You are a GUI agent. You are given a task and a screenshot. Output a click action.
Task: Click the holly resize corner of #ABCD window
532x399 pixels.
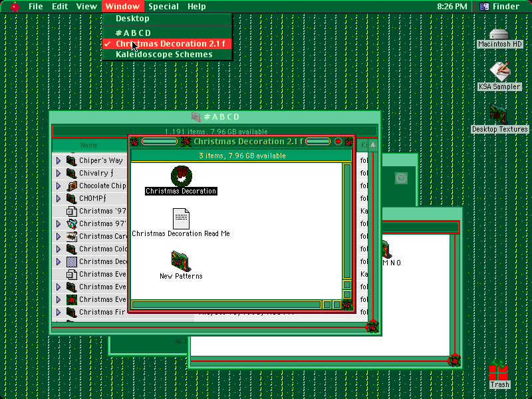[x=372, y=327]
